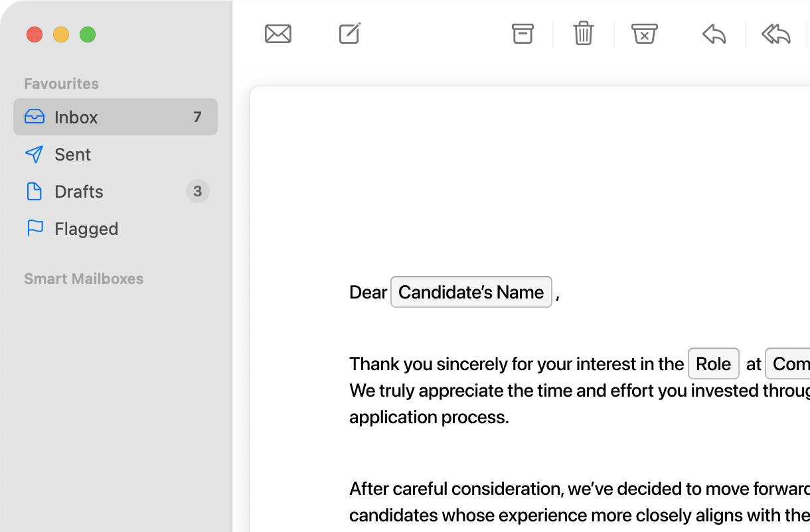Click the Candidate's Name placeholder field
The width and height of the screenshot is (810, 532).
tap(471, 292)
